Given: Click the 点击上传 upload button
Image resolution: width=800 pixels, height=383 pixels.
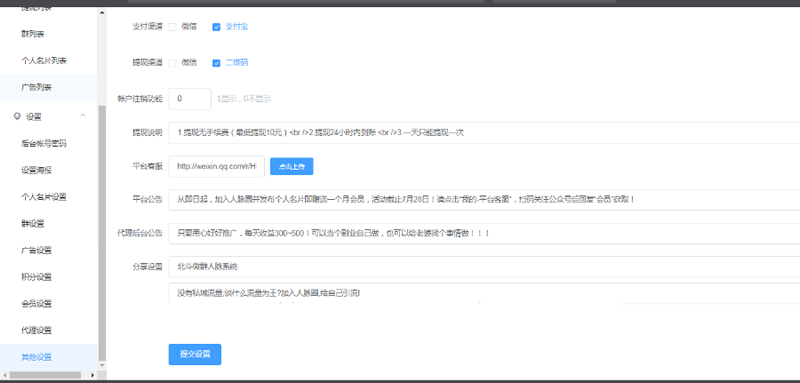Looking at the screenshot, I should 291,167.
